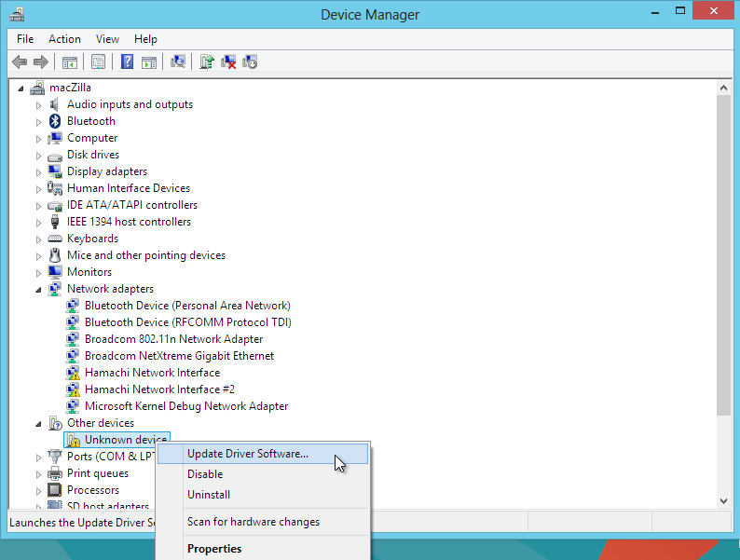Open the Action menu
This screenshot has width=740, height=560.
coord(64,39)
